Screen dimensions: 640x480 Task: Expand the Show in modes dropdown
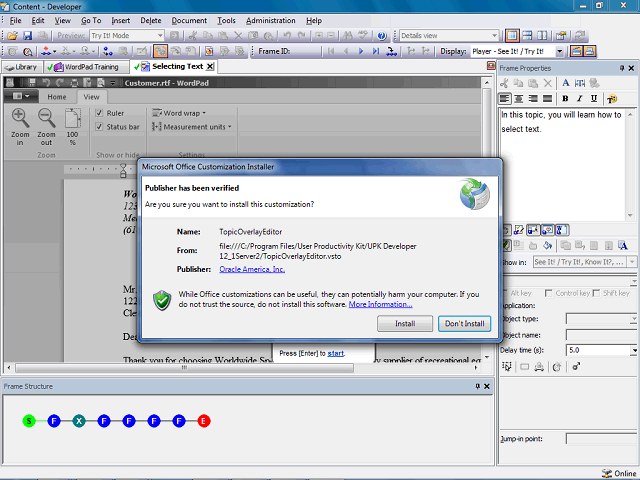point(632,262)
